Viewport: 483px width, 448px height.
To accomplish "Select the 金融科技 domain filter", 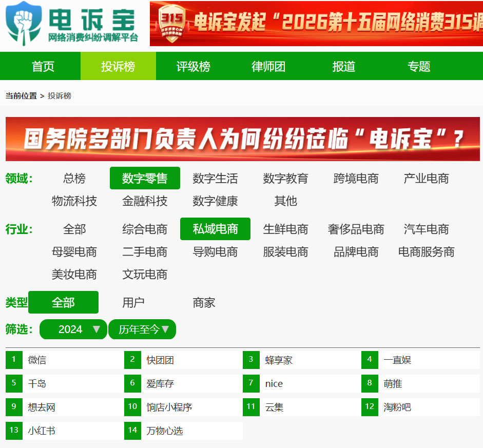I will pyautogui.click(x=145, y=201).
